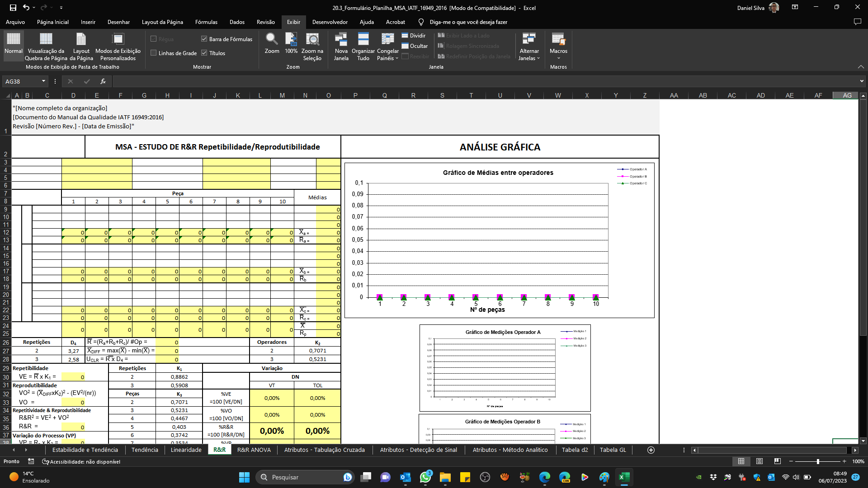Disable Títulos display
This screenshot has width=868, height=488.
coord(205,53)
